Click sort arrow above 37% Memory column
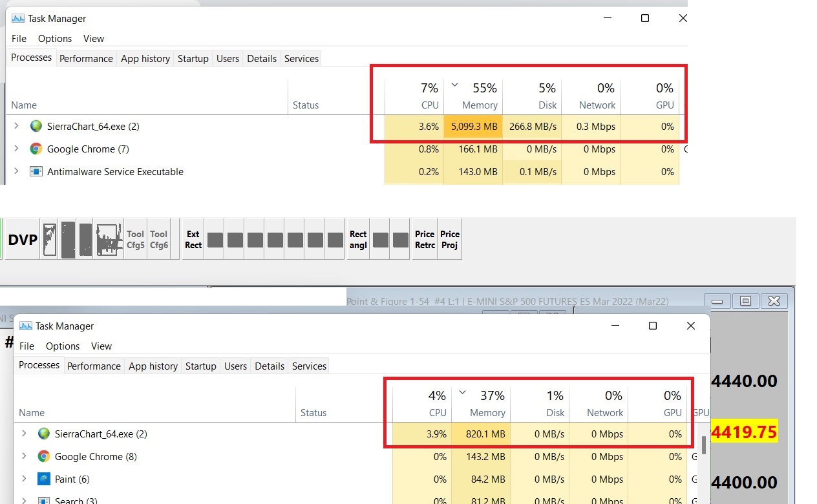Viewport: 817px width, 504px height. pos(462,392)
